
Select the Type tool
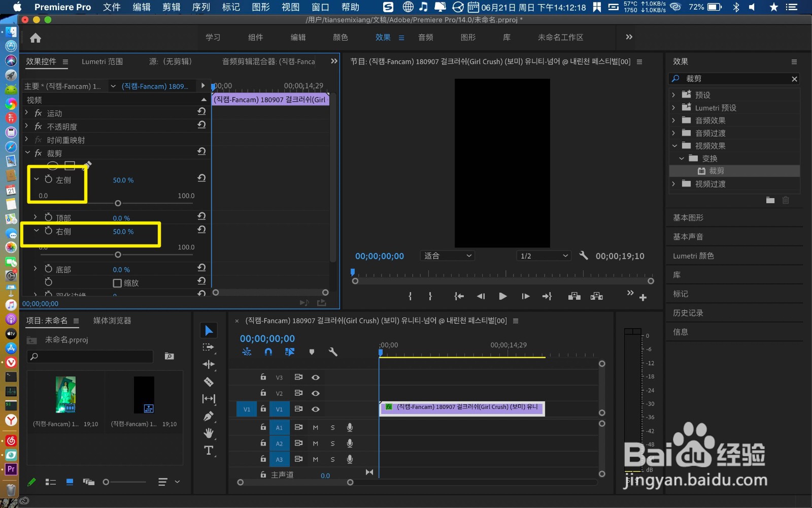[x=209, y=451]
